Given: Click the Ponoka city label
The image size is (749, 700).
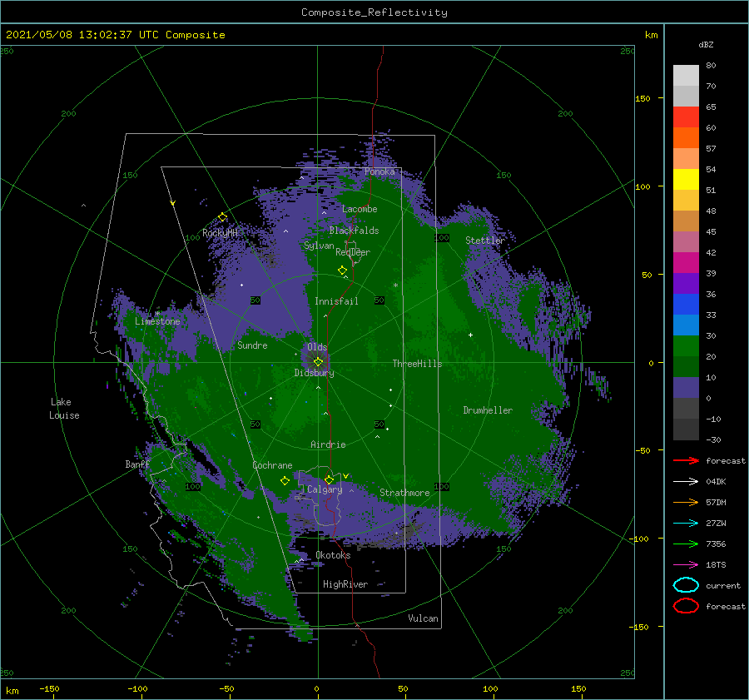Looking at the screenshot, I should pyautogui.click(x=379, y=171).
